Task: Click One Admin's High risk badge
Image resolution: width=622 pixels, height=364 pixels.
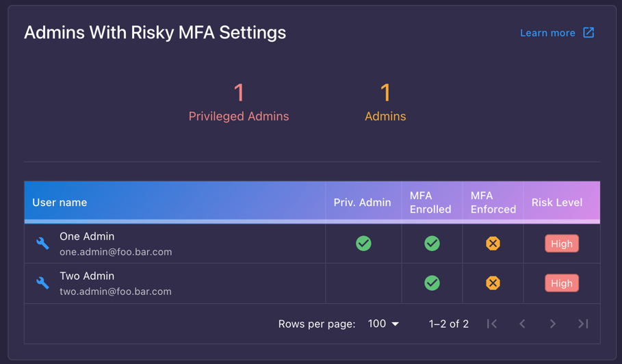Action: [x=562, y=244]
